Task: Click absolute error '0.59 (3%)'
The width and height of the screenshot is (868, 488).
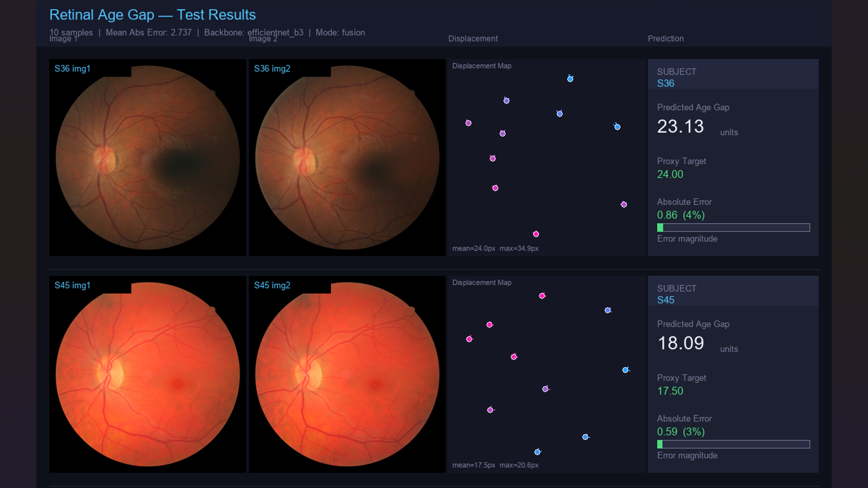Action: (x=681, y=431)
